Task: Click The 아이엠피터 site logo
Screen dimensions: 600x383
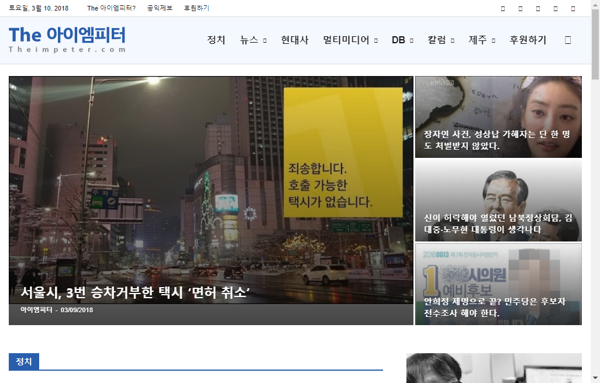Action: pyautogui.click(x=67, y=39)
